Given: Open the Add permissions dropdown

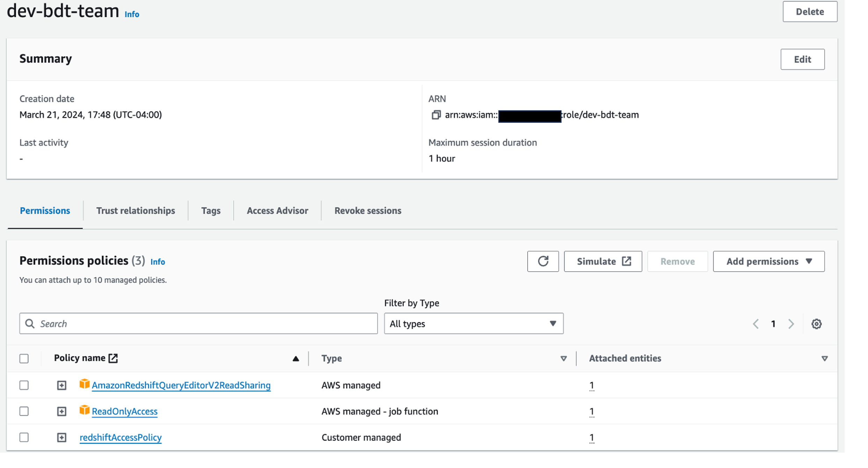Looking at the screenshot, I should (x=768, y=261).
